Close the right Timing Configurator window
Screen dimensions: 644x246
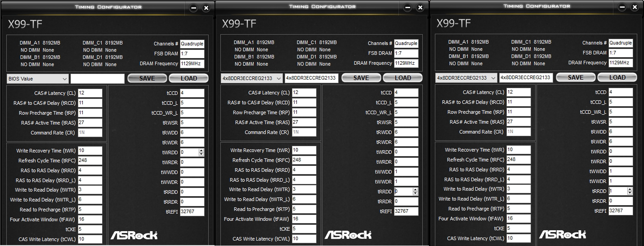coord(635,7)
